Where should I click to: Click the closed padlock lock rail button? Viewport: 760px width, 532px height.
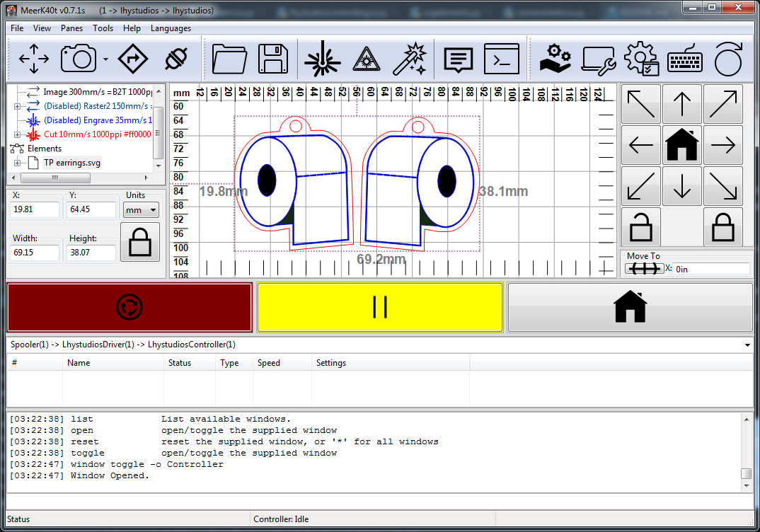click(722, 227)
